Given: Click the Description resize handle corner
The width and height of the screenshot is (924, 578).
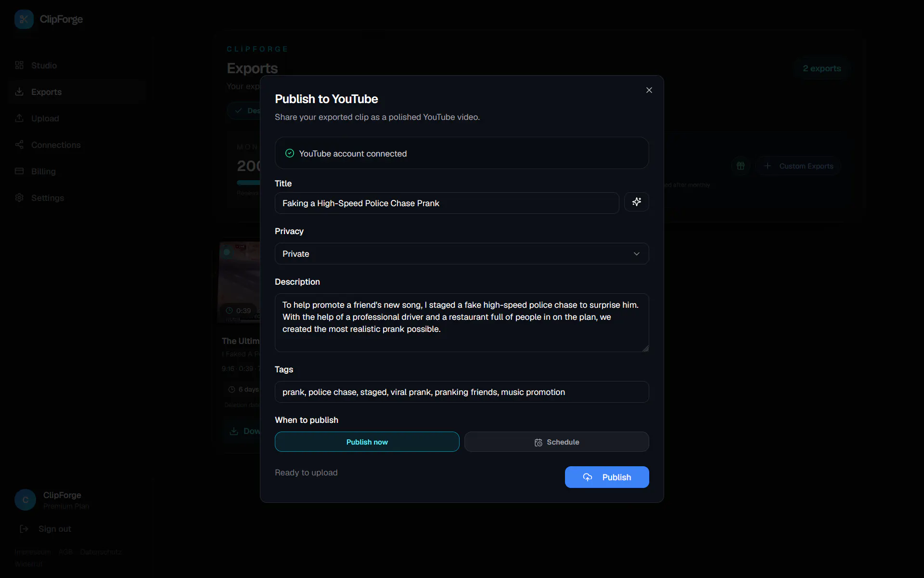Looking at the screenshot, I should pyautogui.click(x=645, y=348).
